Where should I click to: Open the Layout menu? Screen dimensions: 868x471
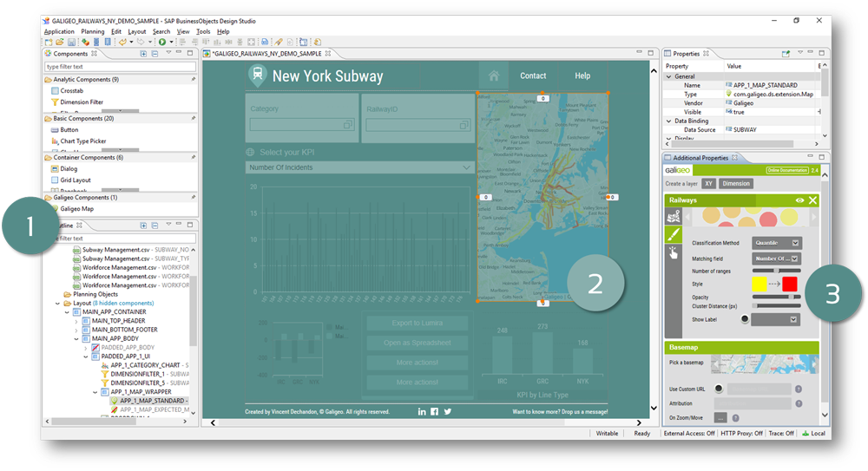click(x=137, y=31)
